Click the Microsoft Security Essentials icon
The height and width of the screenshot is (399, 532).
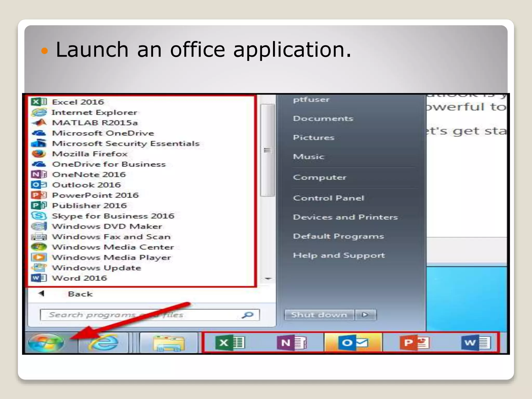click(x=39, y=143)
